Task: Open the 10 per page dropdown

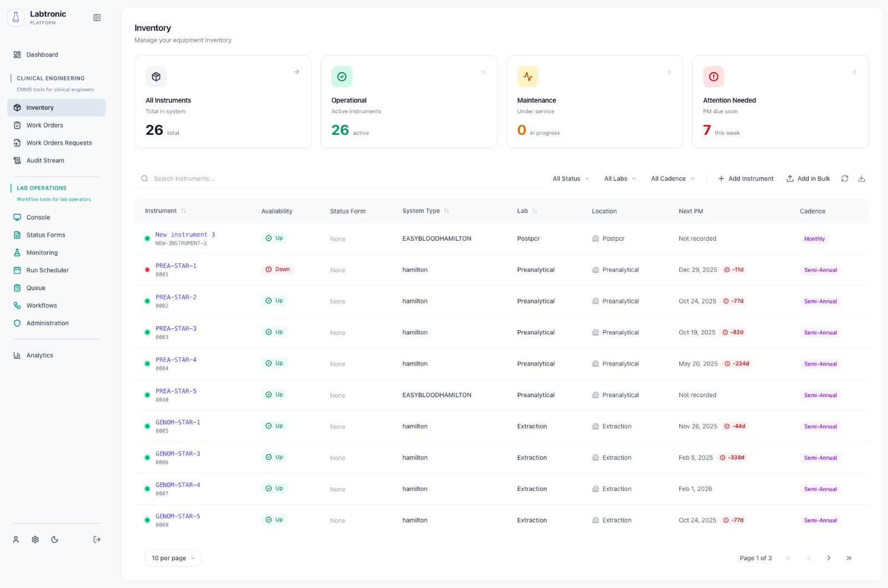Action: click(173, 558)
